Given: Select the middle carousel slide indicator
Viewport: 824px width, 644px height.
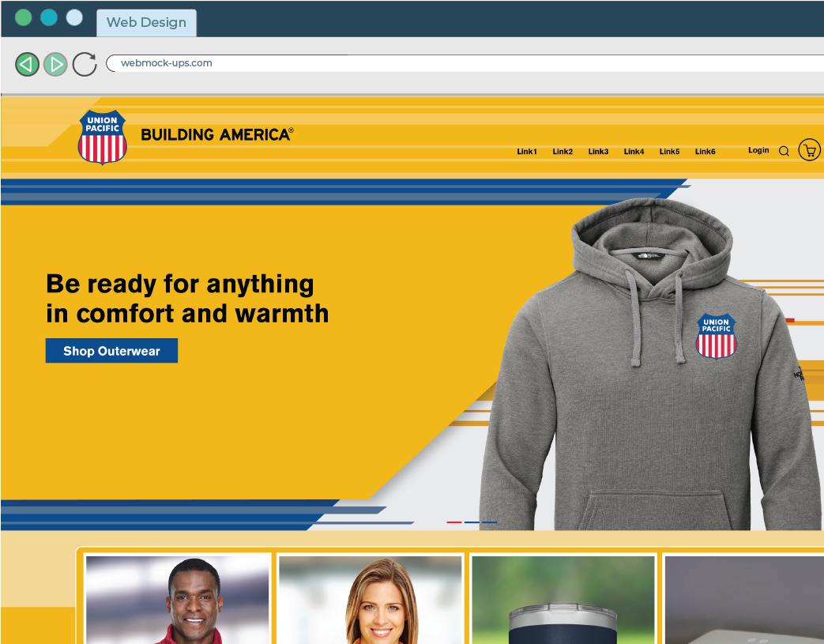Looking at the screenshot, I should [x=472, y=522].
